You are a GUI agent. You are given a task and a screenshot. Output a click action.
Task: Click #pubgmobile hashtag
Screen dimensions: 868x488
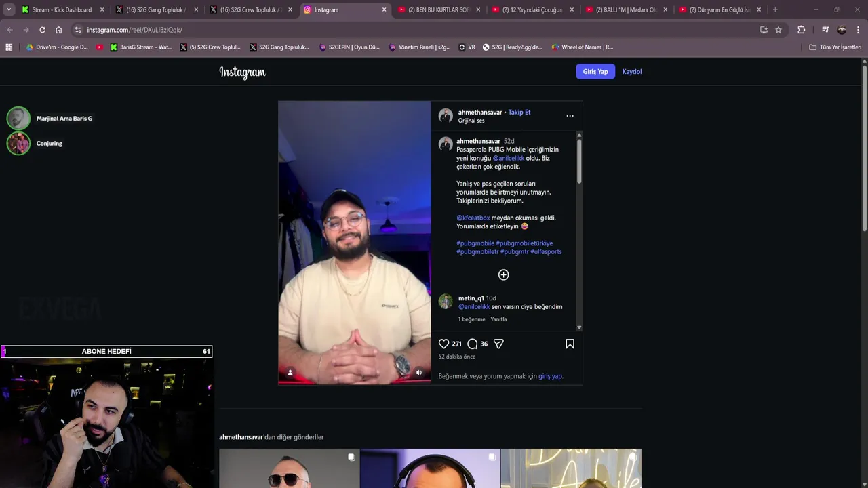(475, 243)
